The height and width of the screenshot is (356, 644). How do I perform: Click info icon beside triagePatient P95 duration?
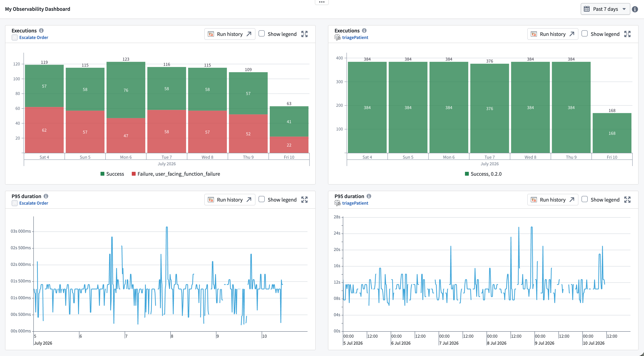click(x=369, y=196)
